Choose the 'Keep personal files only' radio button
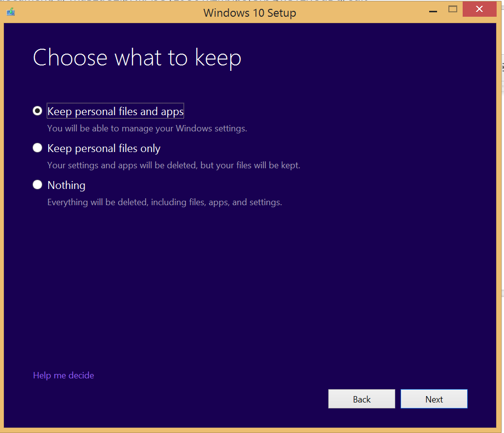504x433 pixels. point(37,148)
